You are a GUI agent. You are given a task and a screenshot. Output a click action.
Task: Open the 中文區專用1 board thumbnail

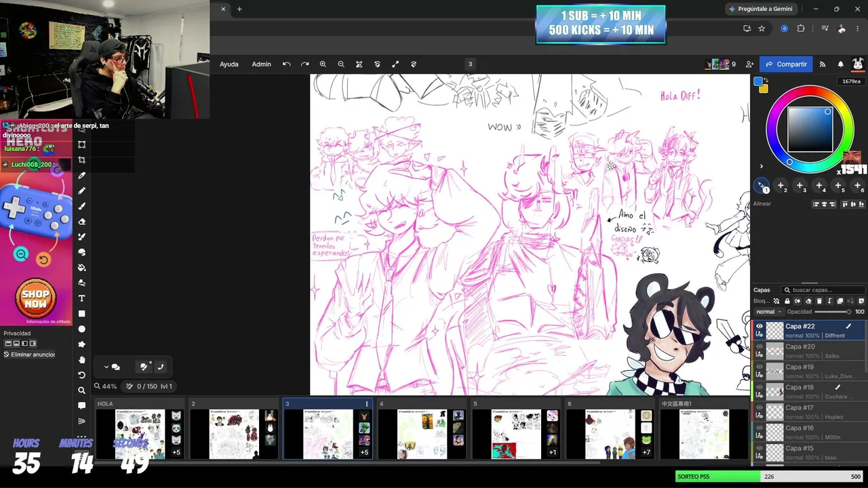705,434
